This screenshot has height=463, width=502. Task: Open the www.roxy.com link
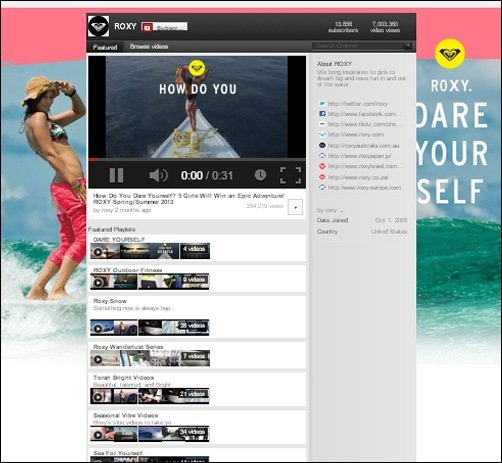(x=356, y=135)
